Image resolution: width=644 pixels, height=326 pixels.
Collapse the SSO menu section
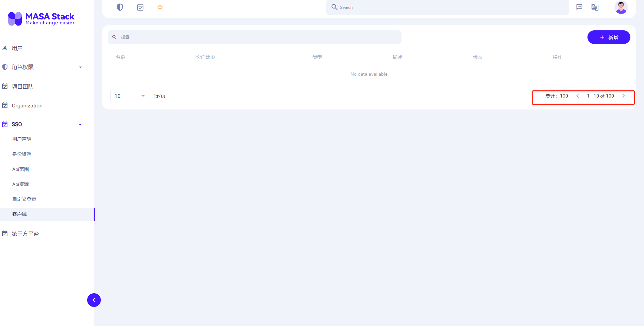[80, 124]
